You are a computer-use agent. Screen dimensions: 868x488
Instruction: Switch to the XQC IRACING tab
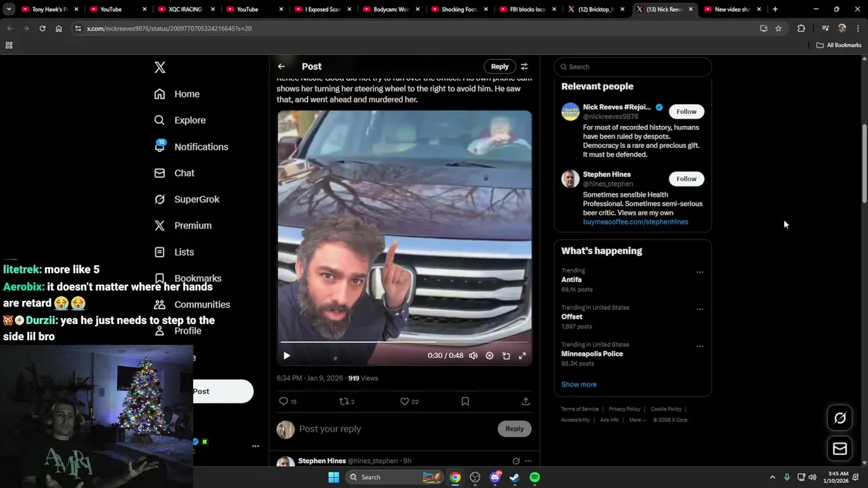184,9
